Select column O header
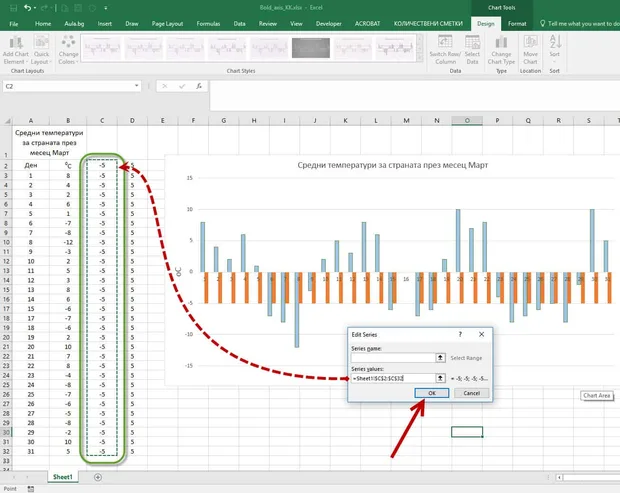The height and width of the screenshot is (493, 620). coord(467,121)
